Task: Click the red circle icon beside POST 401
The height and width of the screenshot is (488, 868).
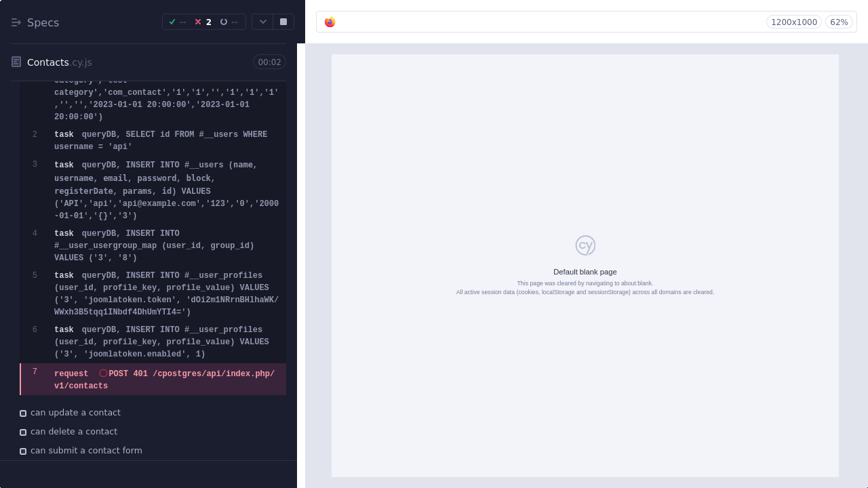Action: coord(103,373)
